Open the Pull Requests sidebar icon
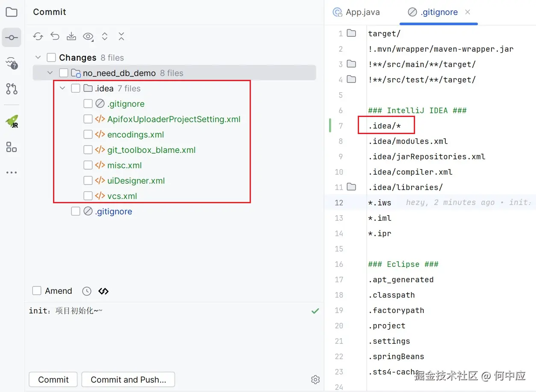The image size is (536, 392). tap(12, 89)
